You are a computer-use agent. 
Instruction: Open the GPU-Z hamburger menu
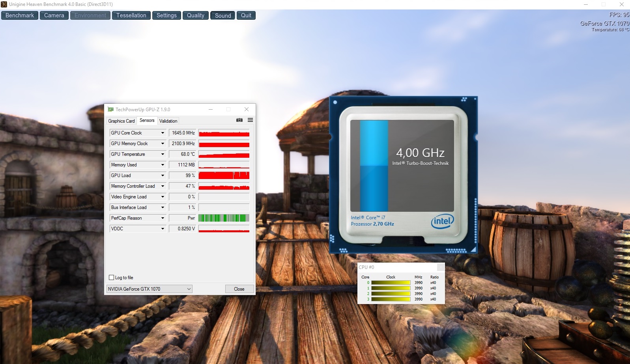[x=250, y=120]
